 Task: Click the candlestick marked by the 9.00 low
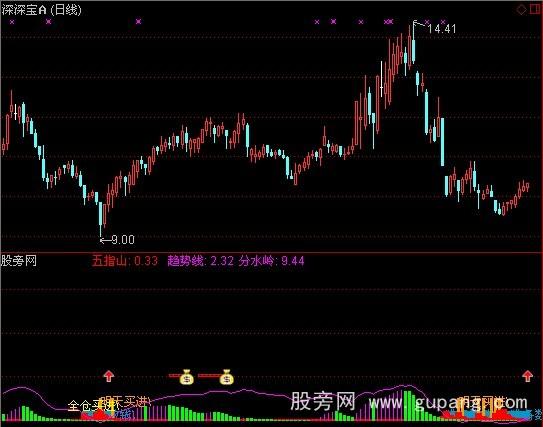[x=101, y=219]
